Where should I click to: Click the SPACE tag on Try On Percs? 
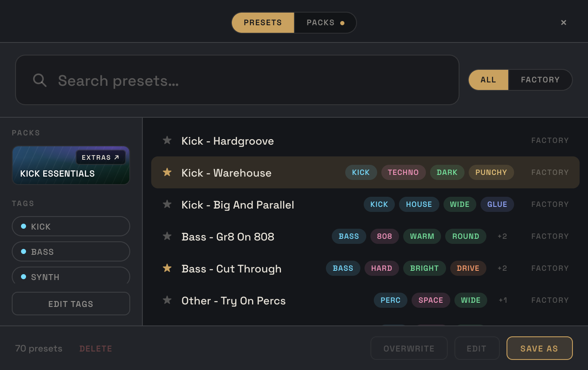tap(430, 300)
